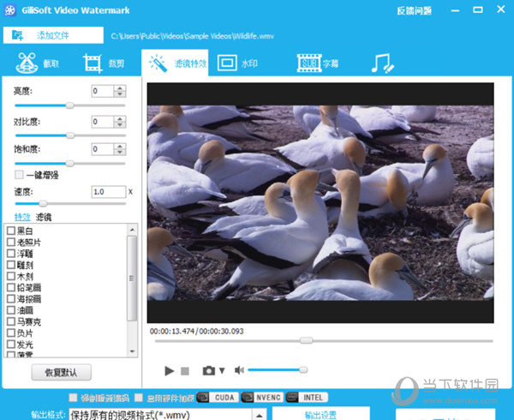Adjust the 对比度 contrast slider

click(x=70, y=135)
